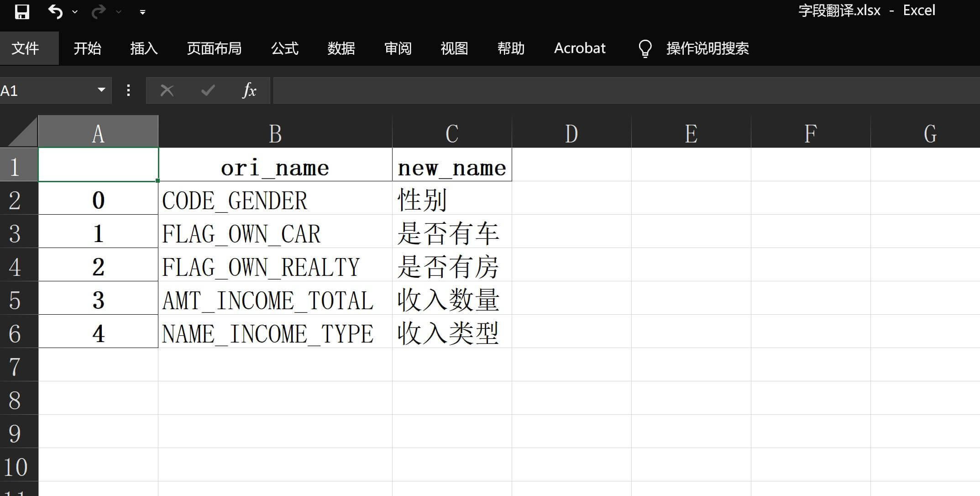Open the Redo dropdown arrow
This screenshot has height=496, width=980.
click(118, 12)
